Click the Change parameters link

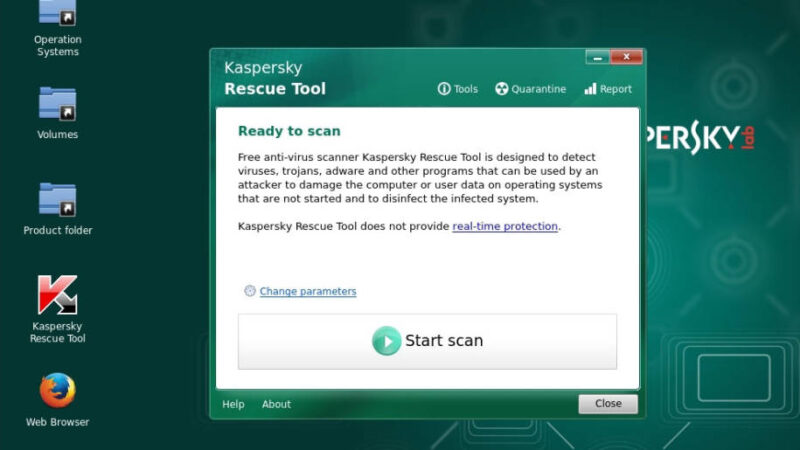click(x=308, y=291)
